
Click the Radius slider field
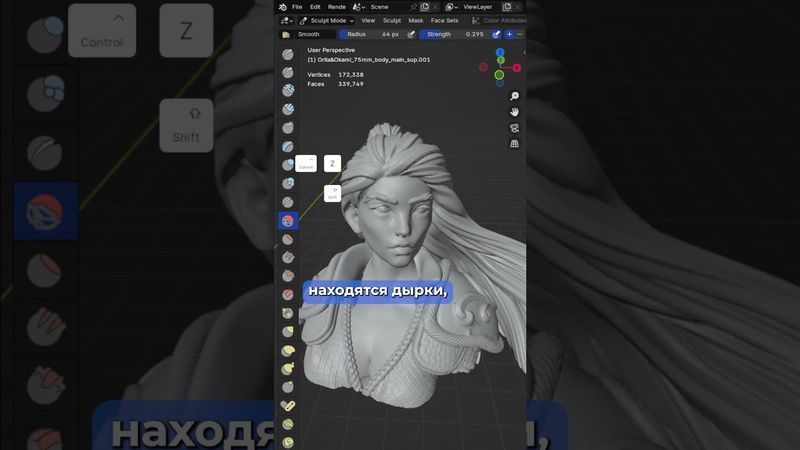[x=372, y=34]
